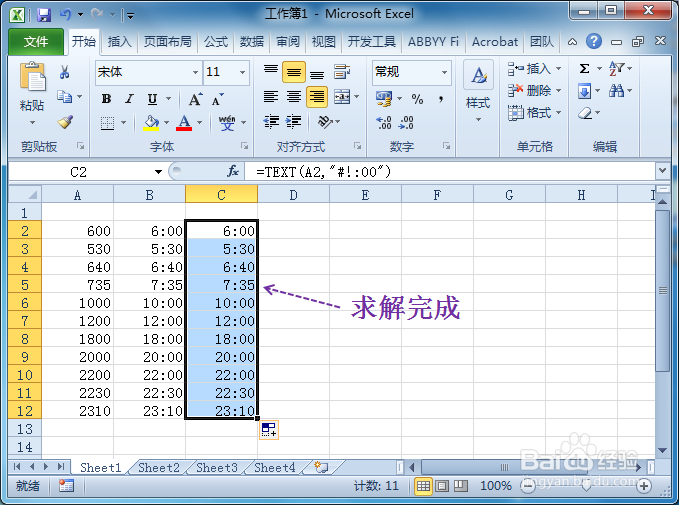This screenshot has width=679, height=505.
Task: Toggle Center horizontal alignment
Action: tap(294, 97)
